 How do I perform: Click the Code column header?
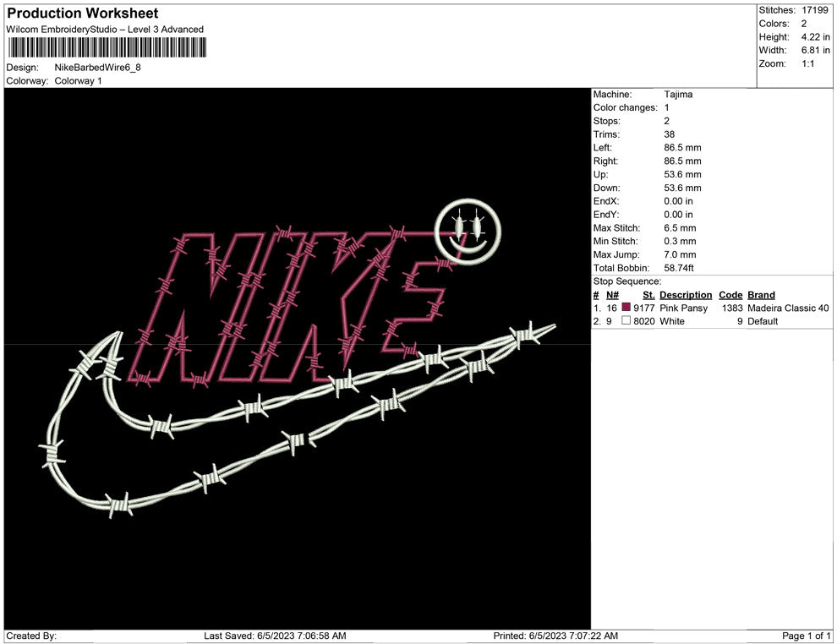tap(730, 295)
